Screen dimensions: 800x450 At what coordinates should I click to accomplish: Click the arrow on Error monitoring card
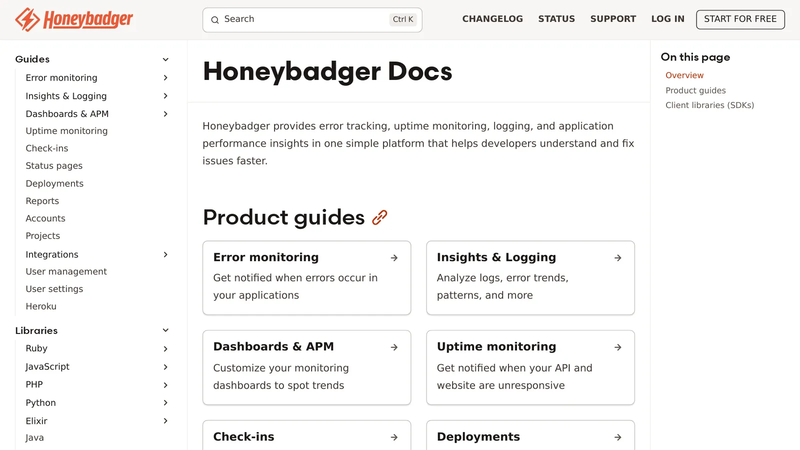pos(394,258)
